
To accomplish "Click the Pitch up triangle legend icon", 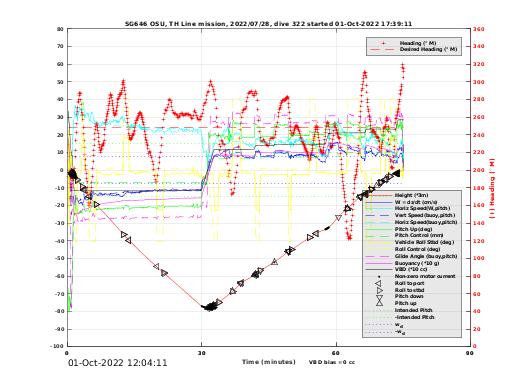I will click(x=379, y=303).
